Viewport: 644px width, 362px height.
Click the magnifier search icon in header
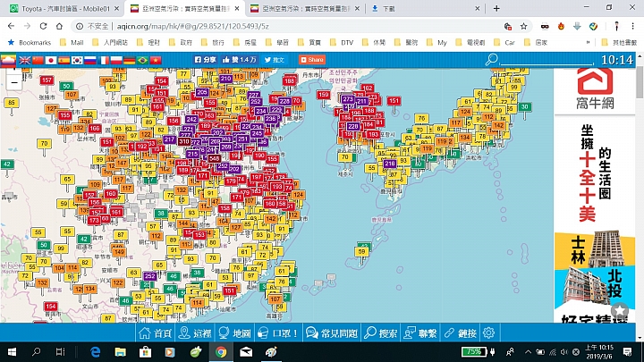[491, 60]
